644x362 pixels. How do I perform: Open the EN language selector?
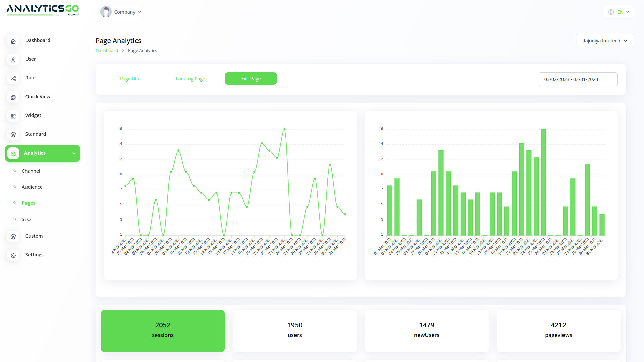tap(619, 12)
